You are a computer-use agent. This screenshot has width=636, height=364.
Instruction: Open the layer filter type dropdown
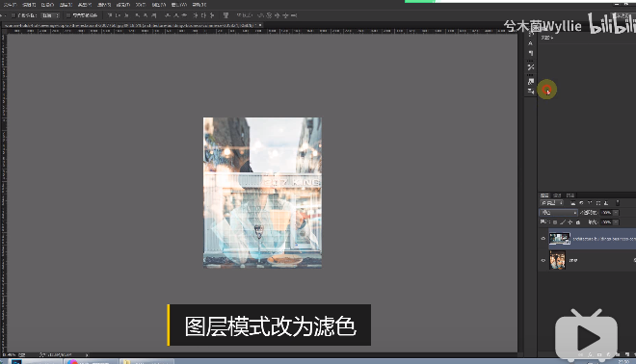(x=551, y=202)
